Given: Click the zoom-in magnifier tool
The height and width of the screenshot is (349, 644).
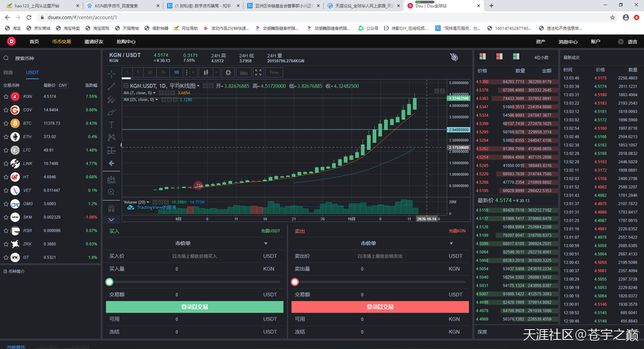Looking at the screenshot, I should click(112, 191).
